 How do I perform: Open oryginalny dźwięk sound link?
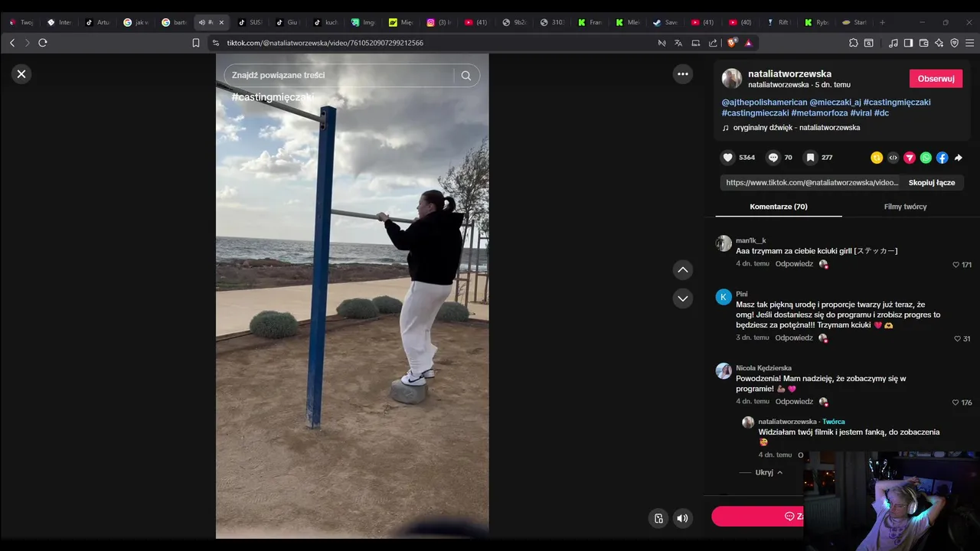[796, 128]
